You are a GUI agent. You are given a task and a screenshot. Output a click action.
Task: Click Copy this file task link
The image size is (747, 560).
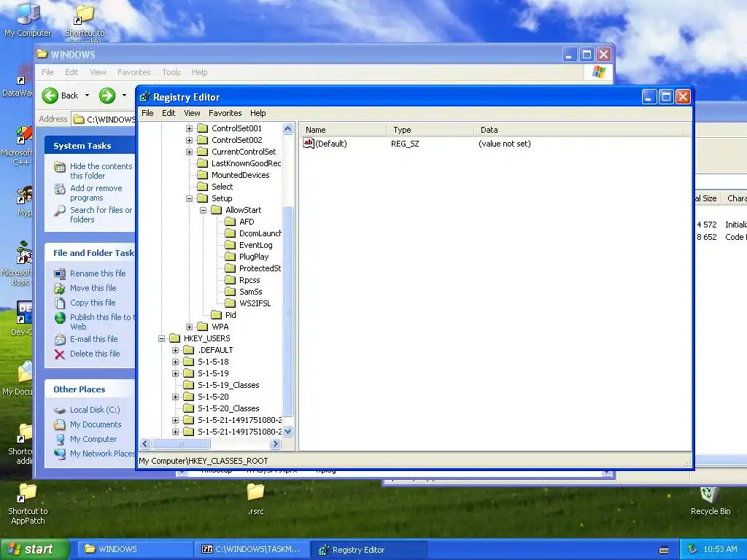coord(93,303)
